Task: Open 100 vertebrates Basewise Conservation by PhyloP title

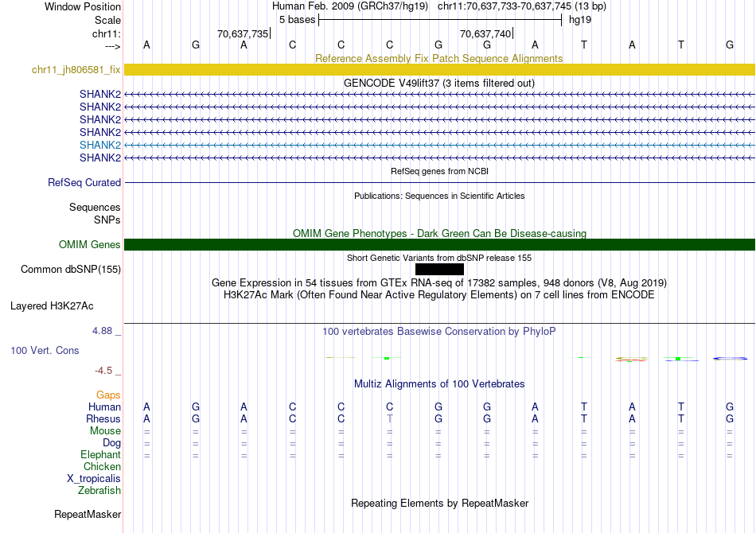Action: (x=439, y=332)
